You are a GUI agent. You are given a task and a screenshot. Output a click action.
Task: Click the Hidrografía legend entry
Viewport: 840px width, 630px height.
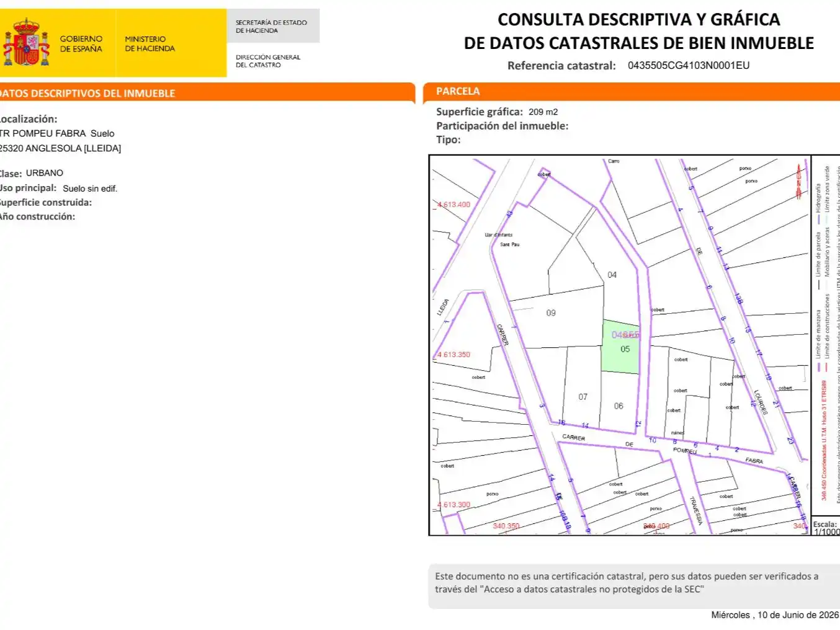(x=818, y=203)
